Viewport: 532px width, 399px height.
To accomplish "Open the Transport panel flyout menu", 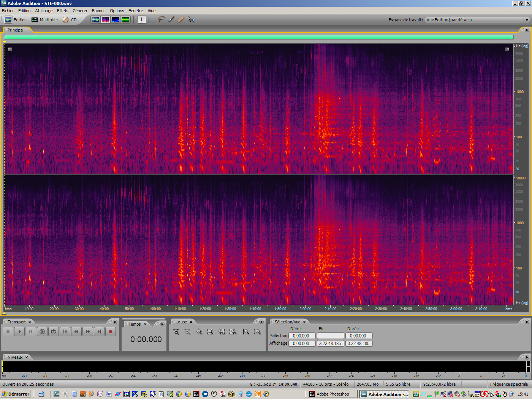I will [115, 321].
